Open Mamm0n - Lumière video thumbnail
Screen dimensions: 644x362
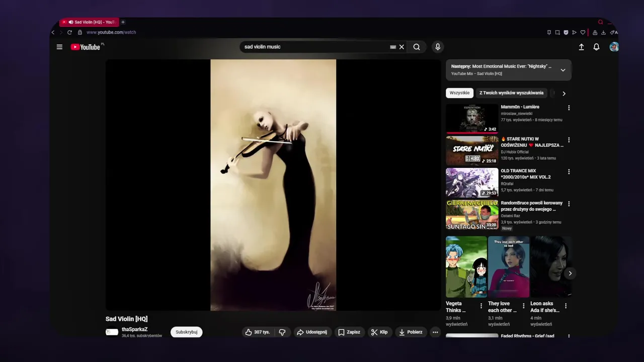click(472, 119)
